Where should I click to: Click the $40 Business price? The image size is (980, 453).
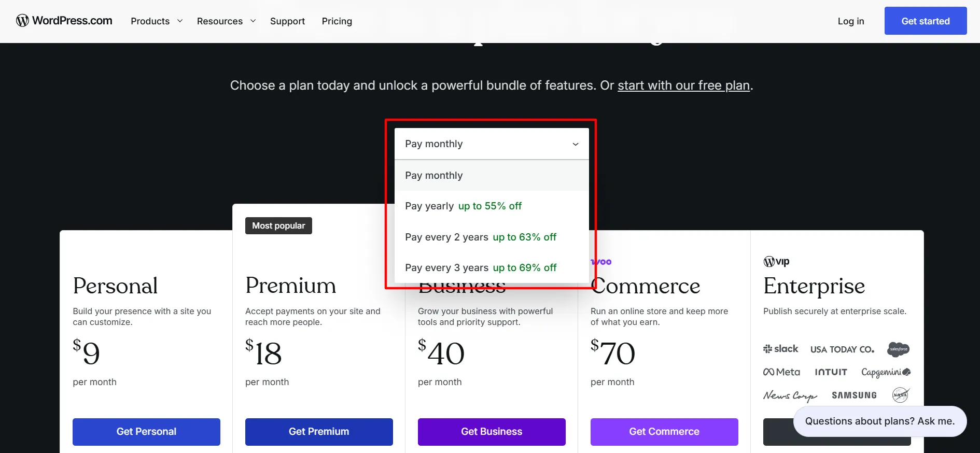coord(441,352)
